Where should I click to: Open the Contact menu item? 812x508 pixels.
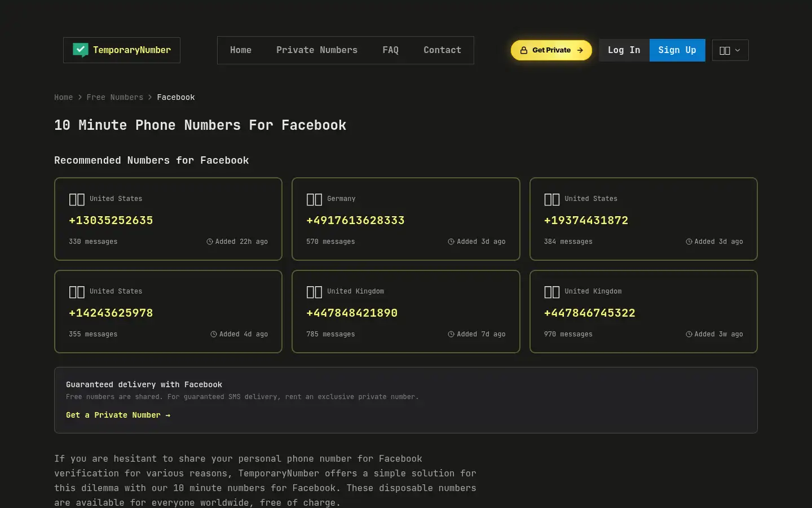point(442,50)
